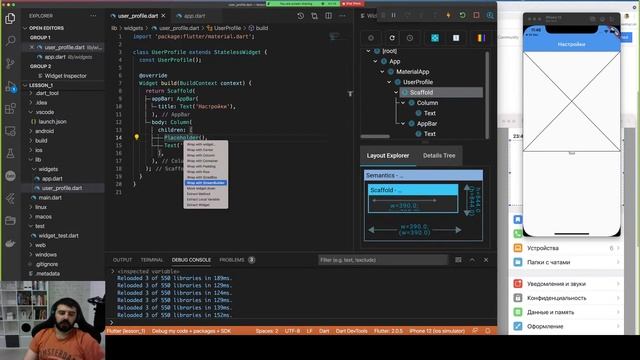Click the compare changes icon in editor toolbar
This screenshot has height=360, width=640.
314,16
